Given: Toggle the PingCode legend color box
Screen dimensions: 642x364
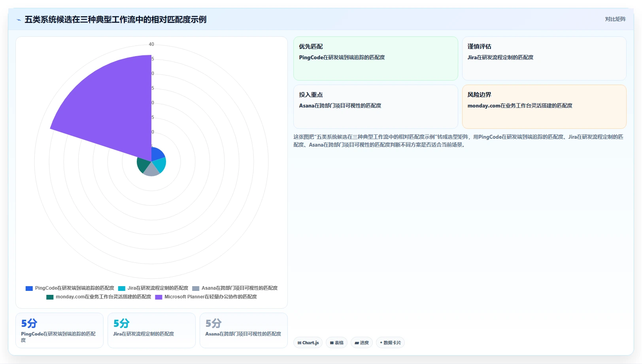Looking at the screenshot, I should point(29,288).
